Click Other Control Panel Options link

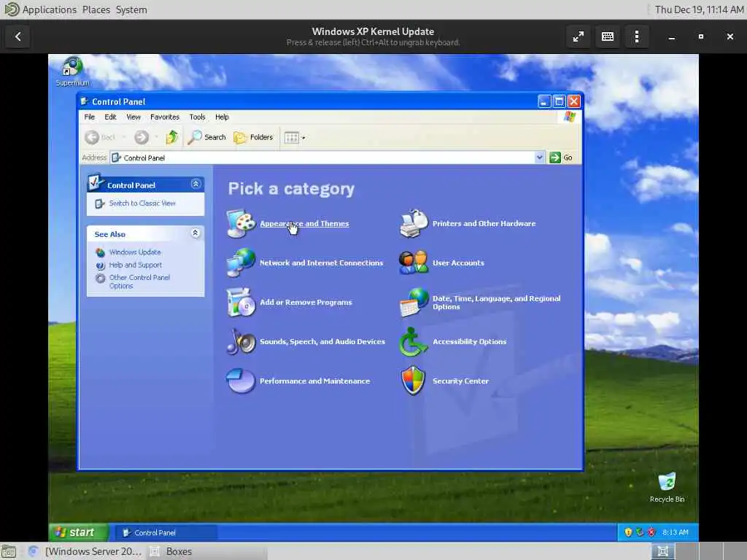(x=139, y=281)
